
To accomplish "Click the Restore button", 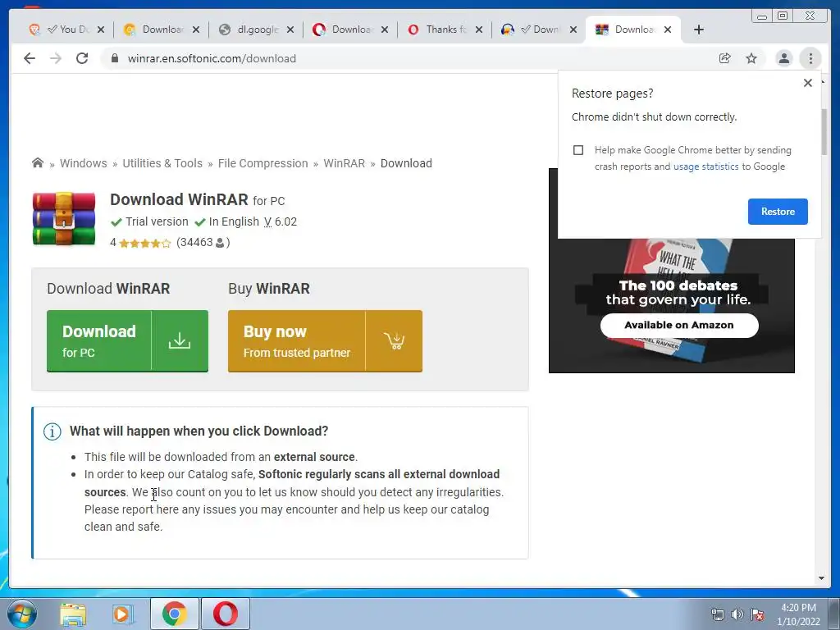I will [778, 211].
